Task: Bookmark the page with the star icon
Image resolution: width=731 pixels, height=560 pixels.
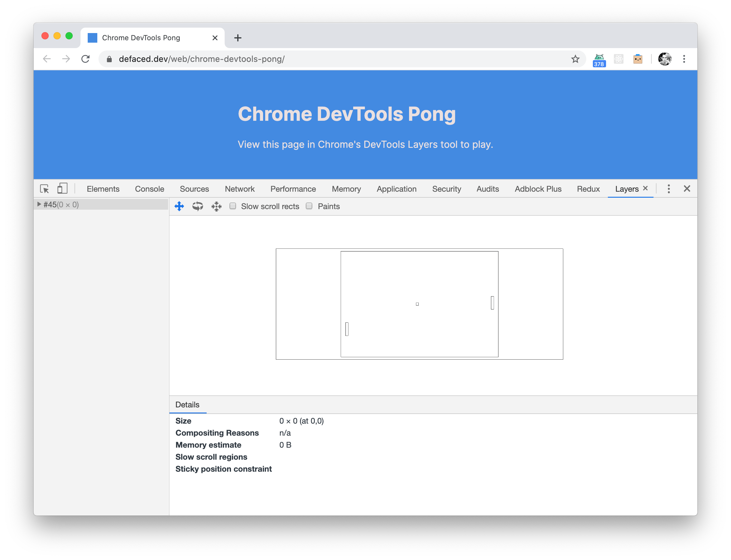Action: click(x=575, y=59)
